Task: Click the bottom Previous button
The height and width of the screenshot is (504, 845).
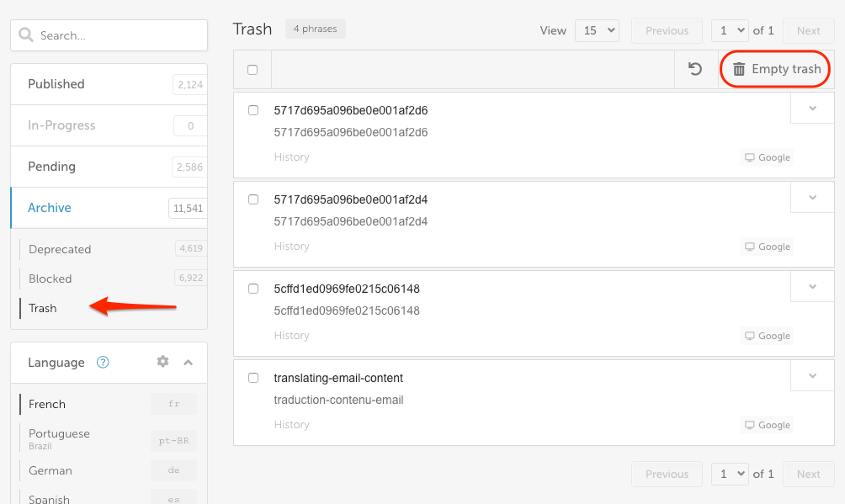Action: coord(667,474)
